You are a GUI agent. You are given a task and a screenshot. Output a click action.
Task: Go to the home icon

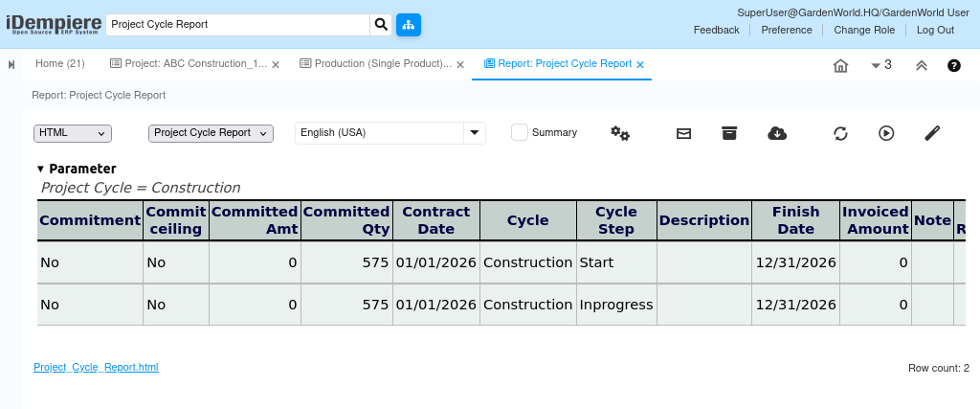[x=840, y=65]
